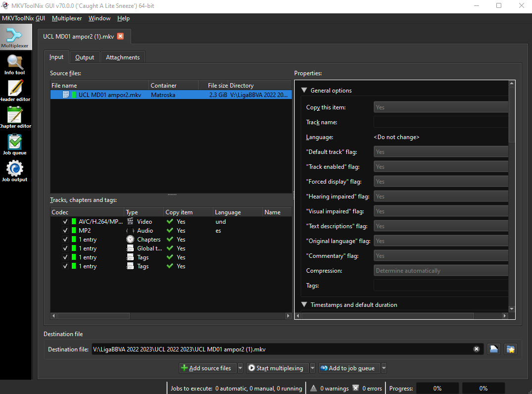532x394 pixels.
Task: Click the MKVToolNix app icon in title bar
Action: pos(5,5)
